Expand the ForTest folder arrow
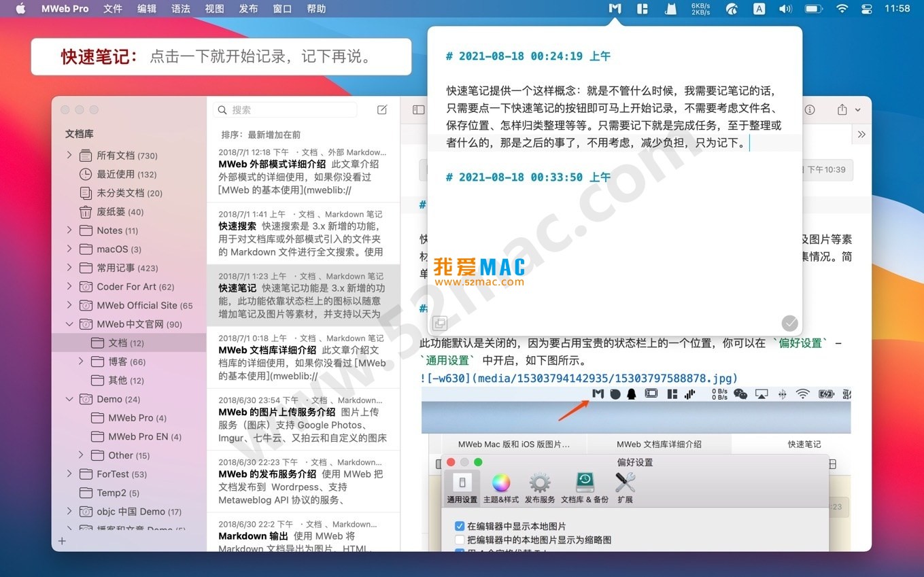The width and height of the screenshot is (924, 577). tap(69, 474)
